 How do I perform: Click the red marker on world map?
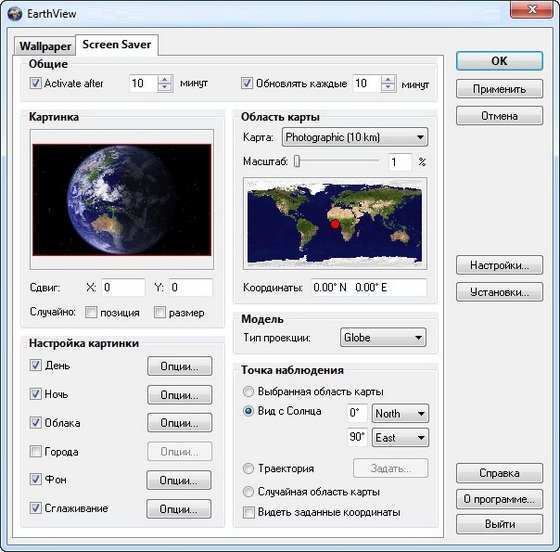335,224
